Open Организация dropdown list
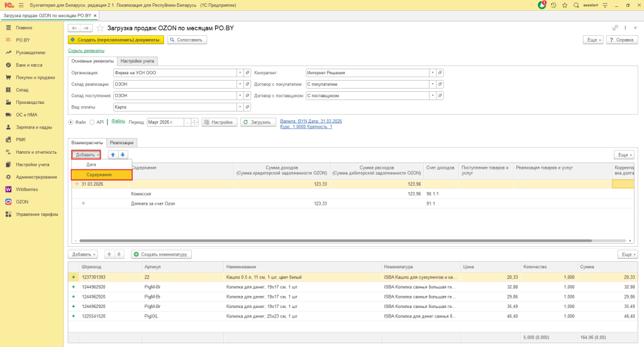Image resolution: width=644 pixels, height=347 pixels. [240, 73]
